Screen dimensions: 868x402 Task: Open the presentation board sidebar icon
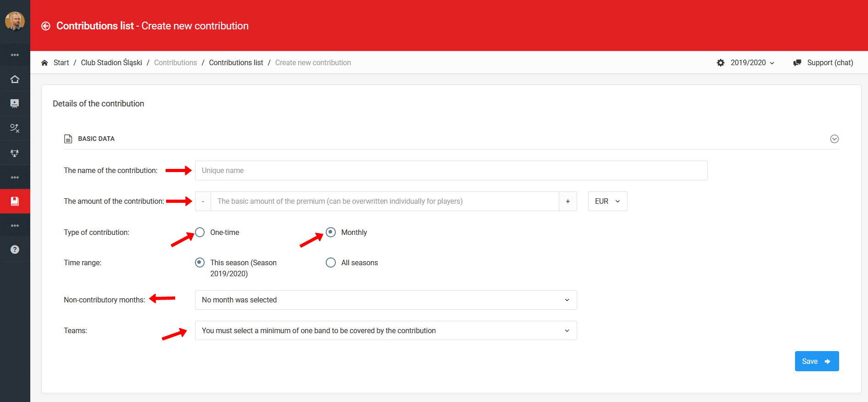pyautogui.click(x=15, y=104)
